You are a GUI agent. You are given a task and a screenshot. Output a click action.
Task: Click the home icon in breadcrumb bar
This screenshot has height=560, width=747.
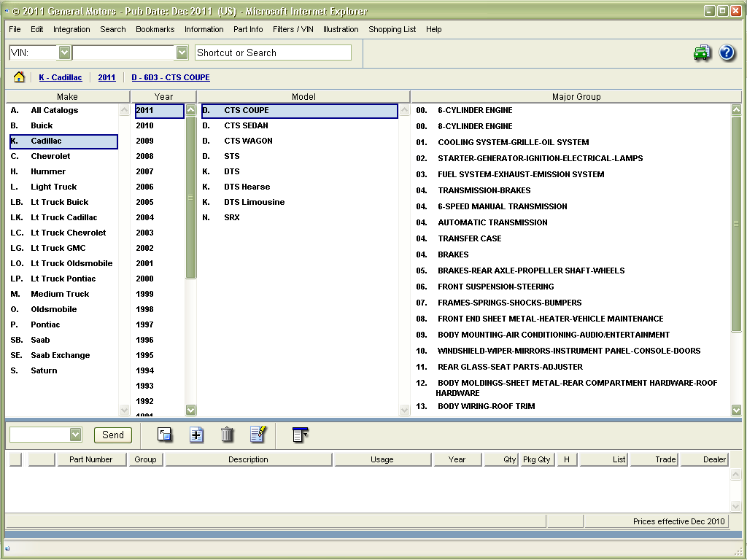pos(19,77)
